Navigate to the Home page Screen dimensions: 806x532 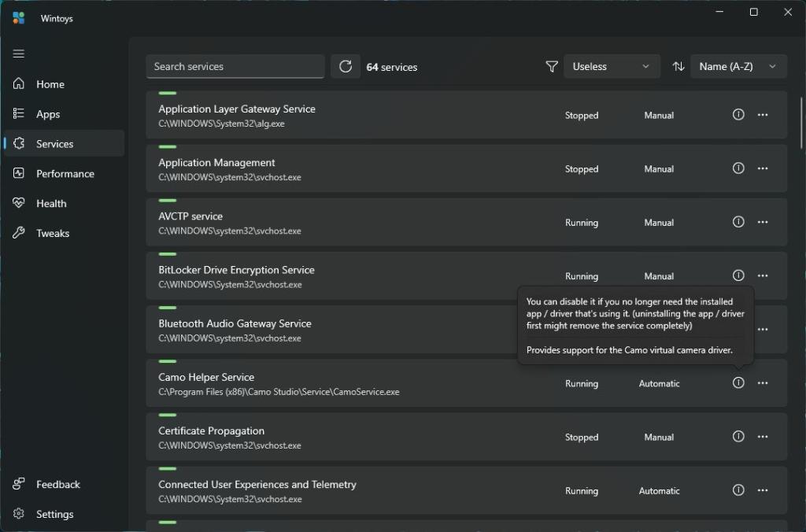[x=49, y=83]
